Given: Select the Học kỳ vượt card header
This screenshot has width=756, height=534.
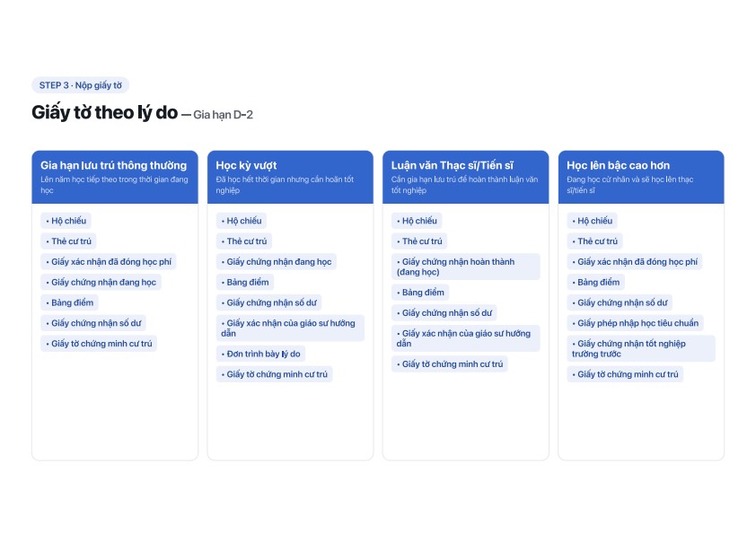Looking at the screenshot, I should (290, 177).
